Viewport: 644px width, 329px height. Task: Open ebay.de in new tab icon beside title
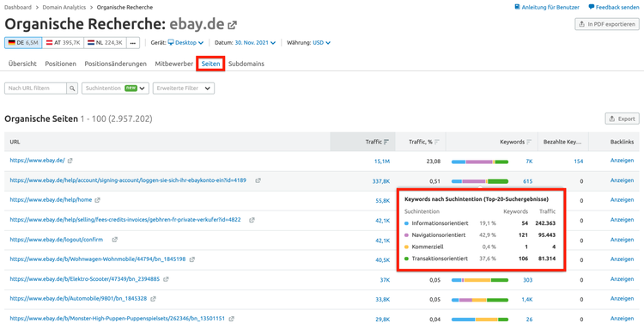click(x=233, y=25)
